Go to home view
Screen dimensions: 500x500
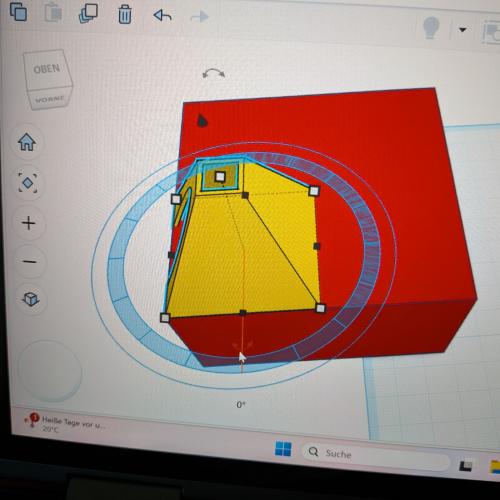click(27, 142)
